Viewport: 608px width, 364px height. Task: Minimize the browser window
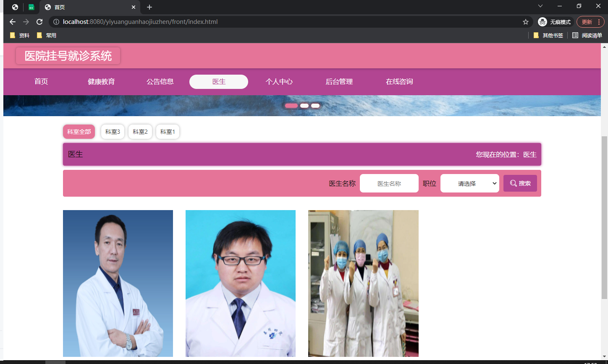(x=560, y=6)
